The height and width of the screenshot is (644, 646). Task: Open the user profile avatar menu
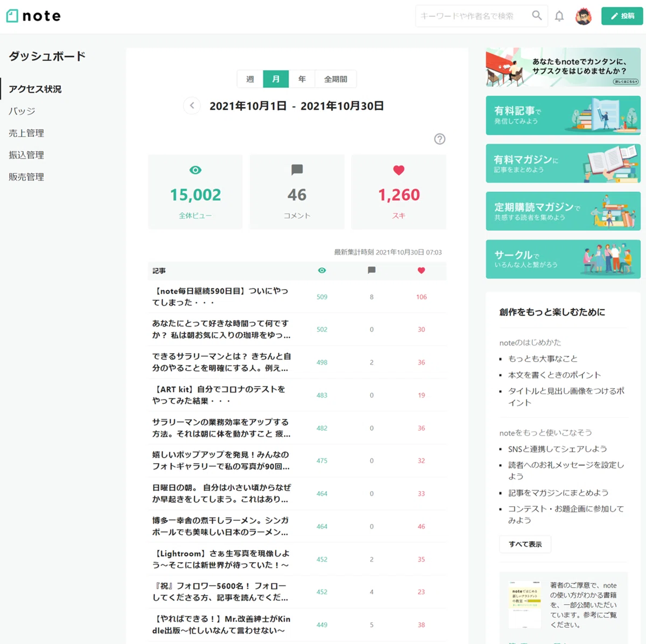[584, 16]
